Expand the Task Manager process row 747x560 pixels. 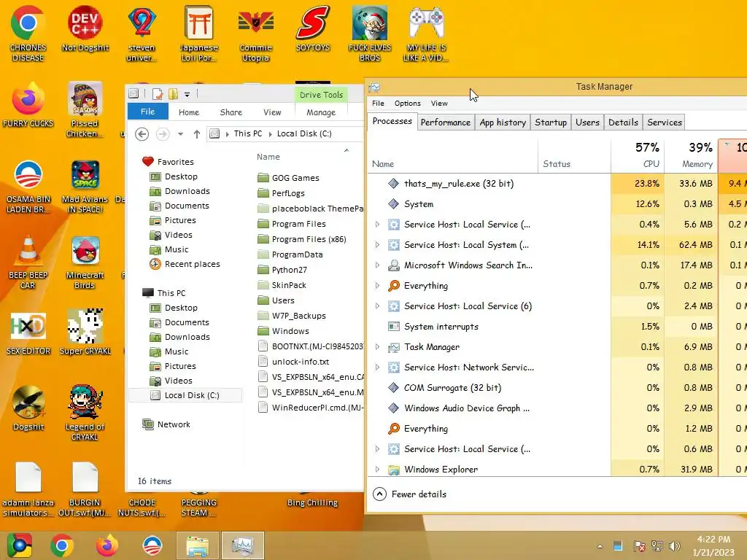(377, 347)
